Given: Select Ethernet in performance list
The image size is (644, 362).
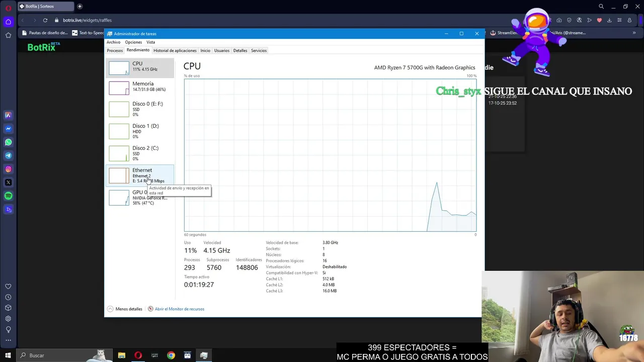Looking at the screenshot, I should [x=140, y=175].
